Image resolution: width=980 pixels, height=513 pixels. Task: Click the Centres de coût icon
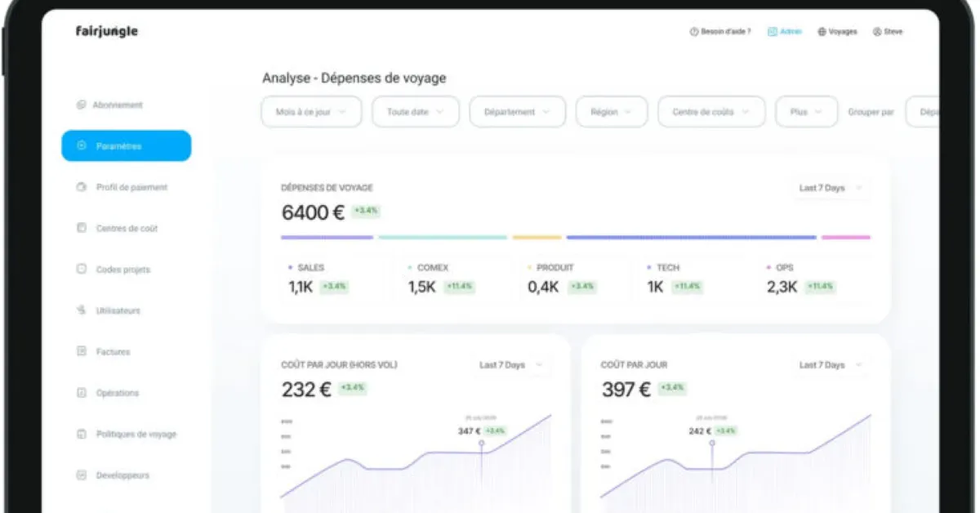(81, 228)
